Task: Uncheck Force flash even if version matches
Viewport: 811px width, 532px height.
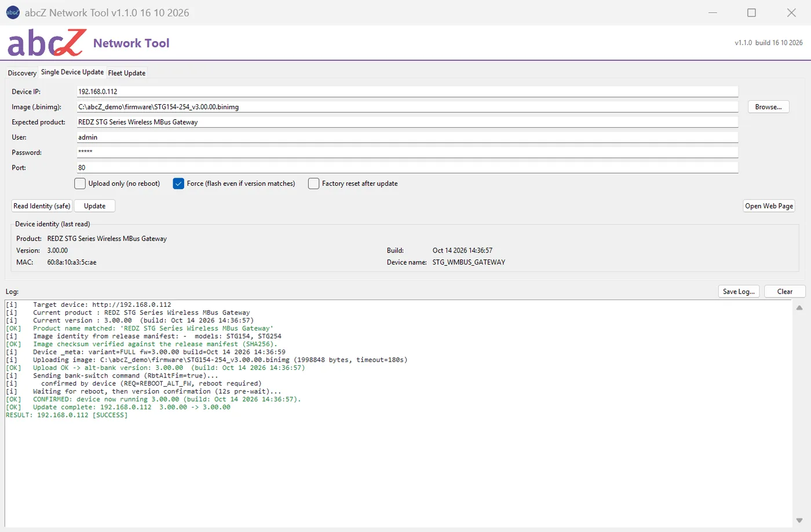Action: [x=178, y=184]
